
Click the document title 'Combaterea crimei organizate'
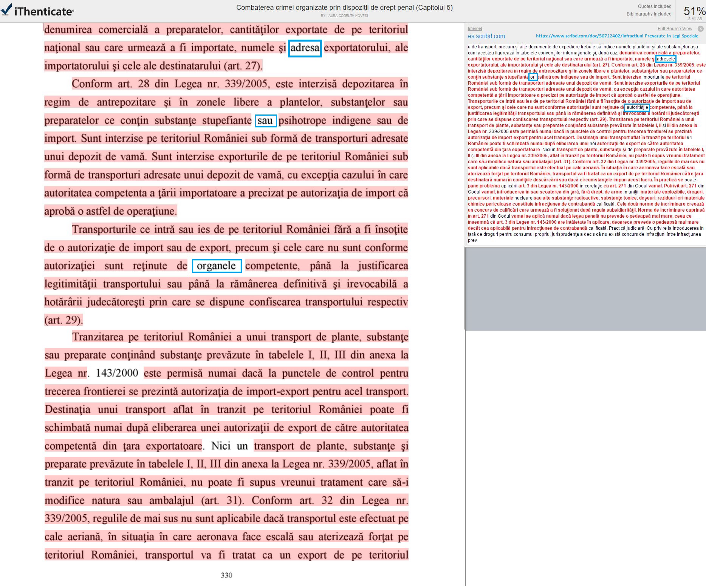(344, 8)
